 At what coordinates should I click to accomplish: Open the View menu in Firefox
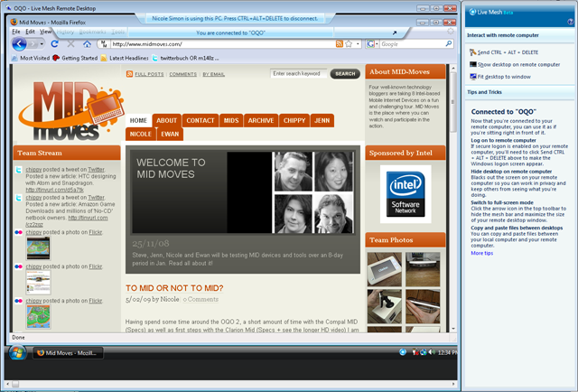(x=45, y=32)
